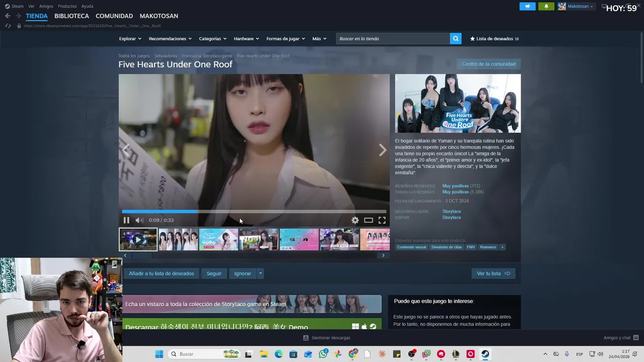Click the Steam taskbar icon

pyautogui.click(x=485, y=354)
